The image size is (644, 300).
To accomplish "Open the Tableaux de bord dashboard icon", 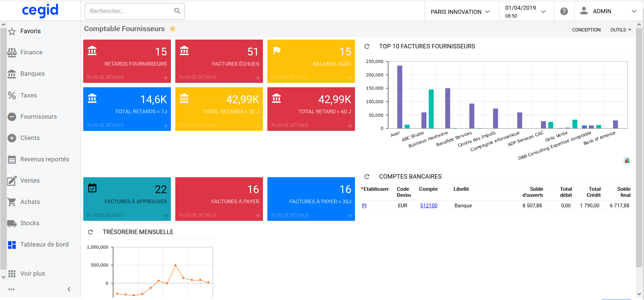I will [x=12, y=245].
